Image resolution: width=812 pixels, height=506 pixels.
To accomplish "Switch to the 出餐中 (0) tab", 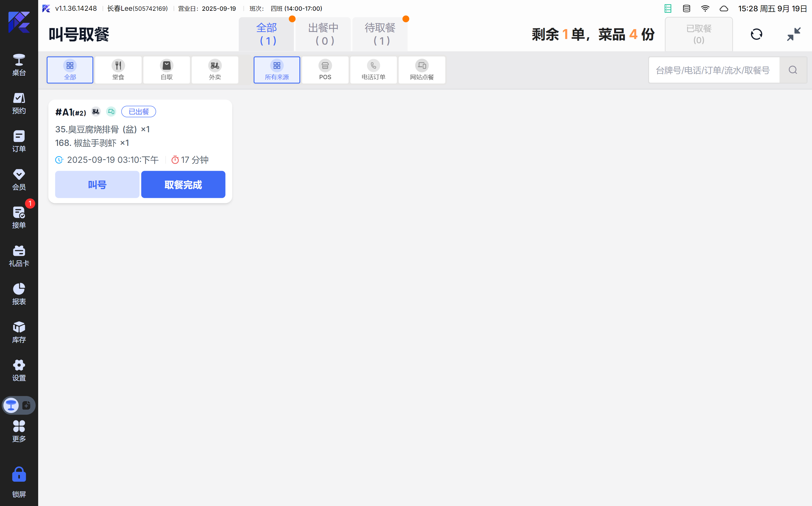I will coord(323,34).
